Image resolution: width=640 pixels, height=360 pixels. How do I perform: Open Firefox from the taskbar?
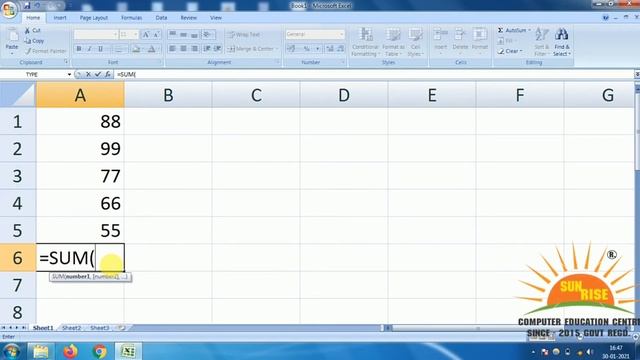coord(70,351)
